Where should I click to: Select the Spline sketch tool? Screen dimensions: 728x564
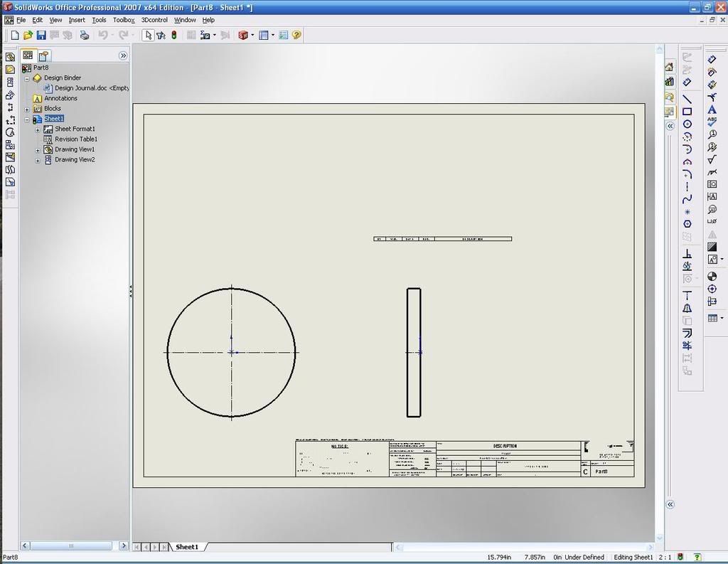pos(687,199)
